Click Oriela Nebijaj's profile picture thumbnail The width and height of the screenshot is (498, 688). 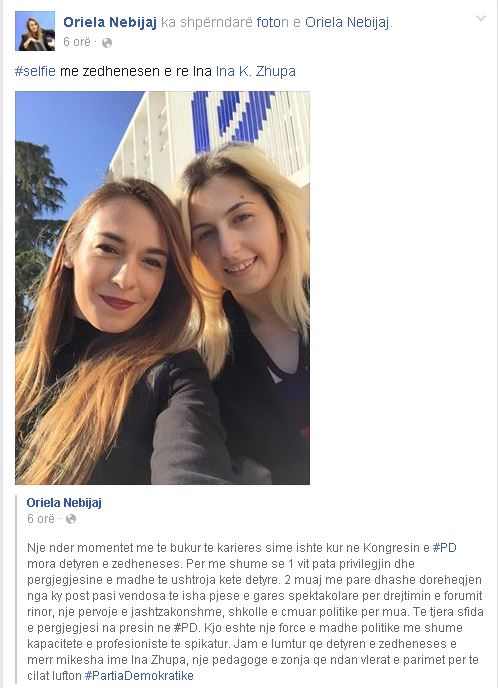(x=35, y=31)
